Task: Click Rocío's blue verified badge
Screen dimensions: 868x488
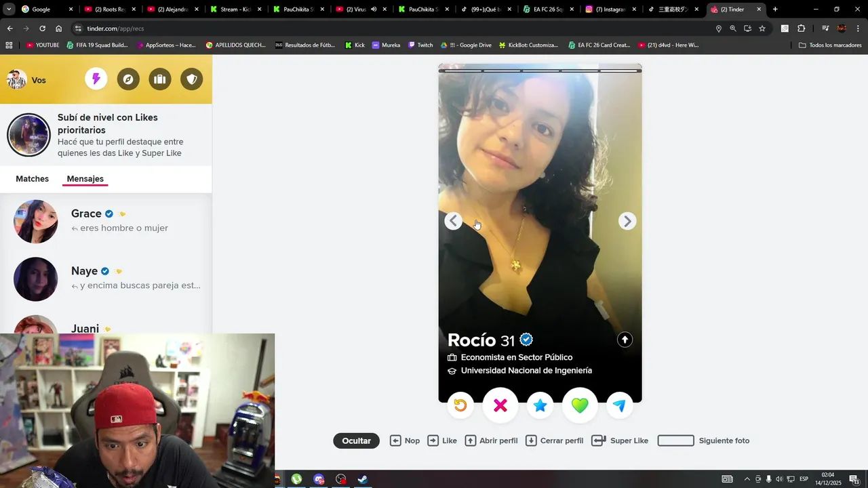Action: coord(526,340)
